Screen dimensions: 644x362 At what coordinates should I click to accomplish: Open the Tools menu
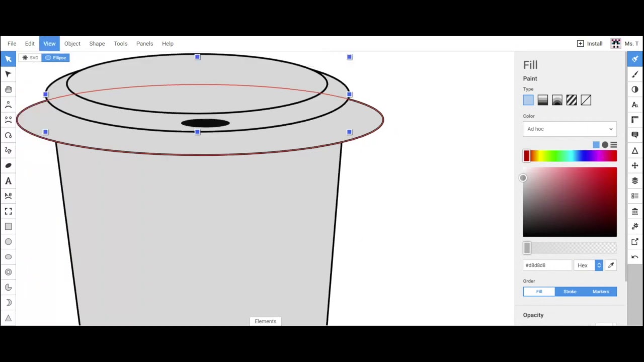pos(120,44)
